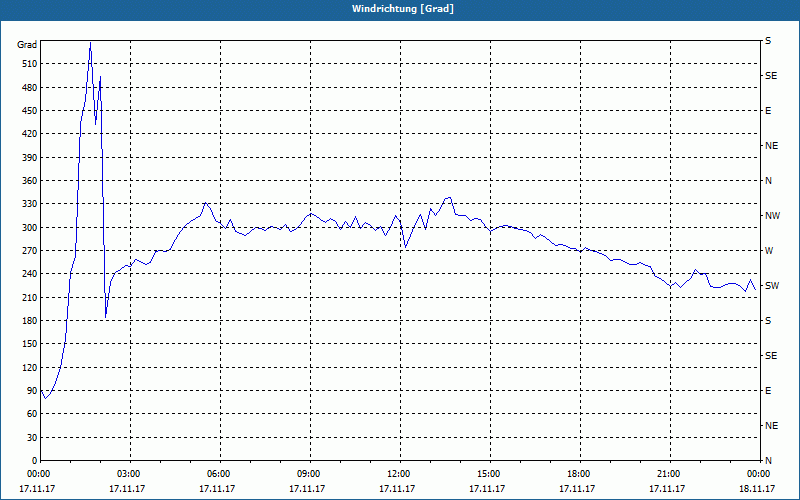Image resolution: width=800 pixels, height=500 pixels.
Task: Click the "Windrichtung [Grad]" chart title
Action: pos(403,9)
